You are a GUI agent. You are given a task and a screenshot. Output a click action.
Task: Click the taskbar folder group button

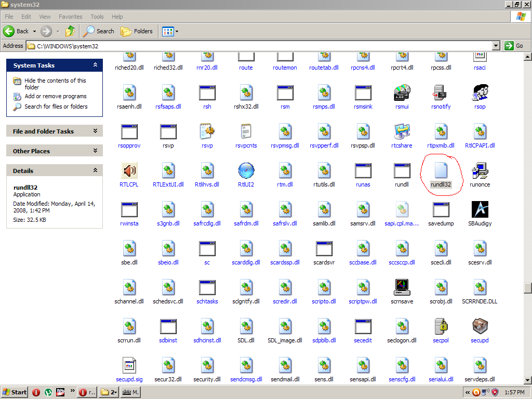click(109, 392)
